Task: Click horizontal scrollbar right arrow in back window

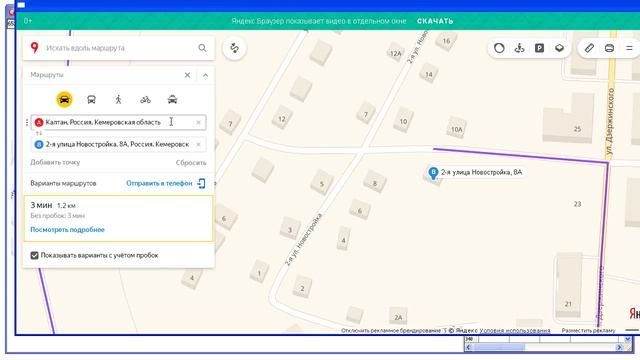Action: click(x=619, y=347)
